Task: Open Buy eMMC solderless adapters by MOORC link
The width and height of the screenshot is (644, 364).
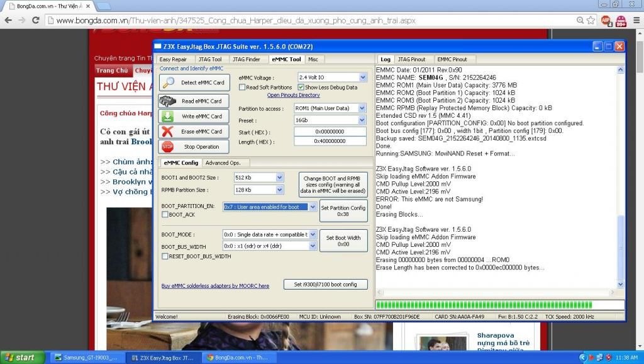Action: coord(215,286)
